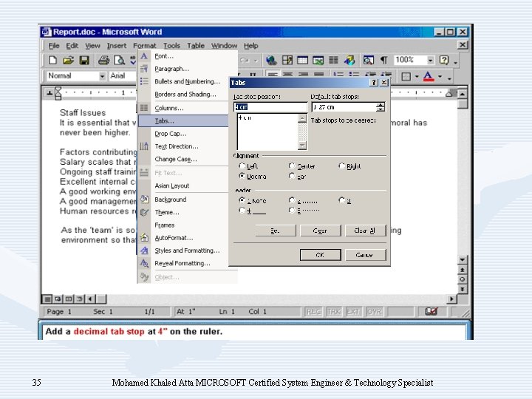Screen dimensions: 532x399
Task: Decrease default tab stops with down spinner
Action: [x=381, y=109]
